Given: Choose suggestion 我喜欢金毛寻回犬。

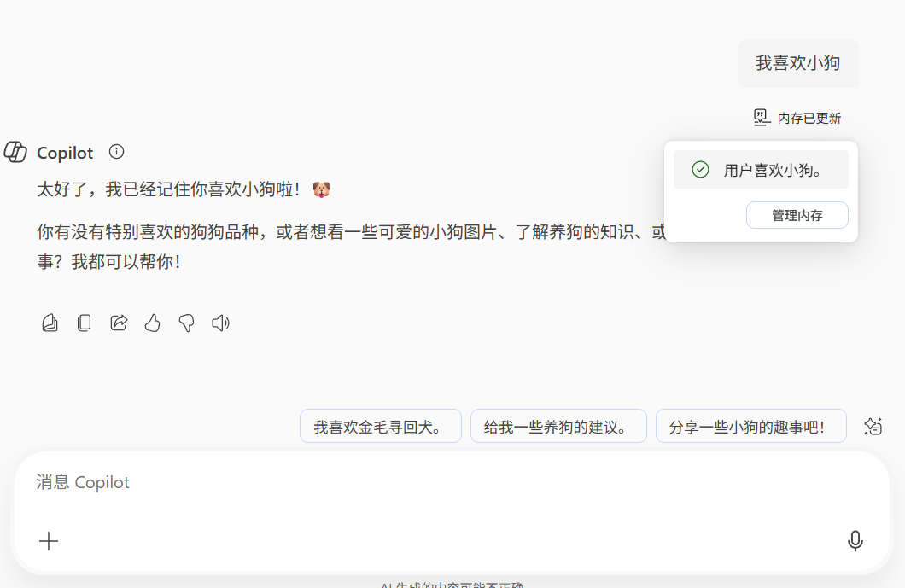Looking at the screenshot, I should tap(380, 427).
